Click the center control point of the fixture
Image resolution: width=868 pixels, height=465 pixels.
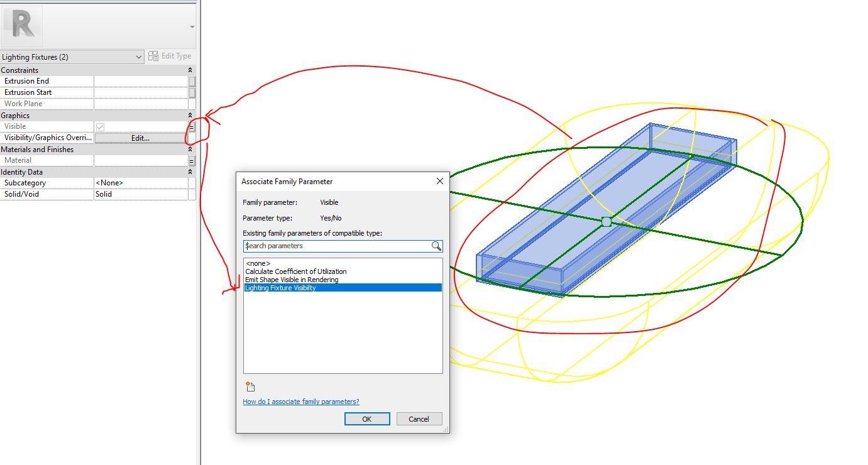coord(606,222)
